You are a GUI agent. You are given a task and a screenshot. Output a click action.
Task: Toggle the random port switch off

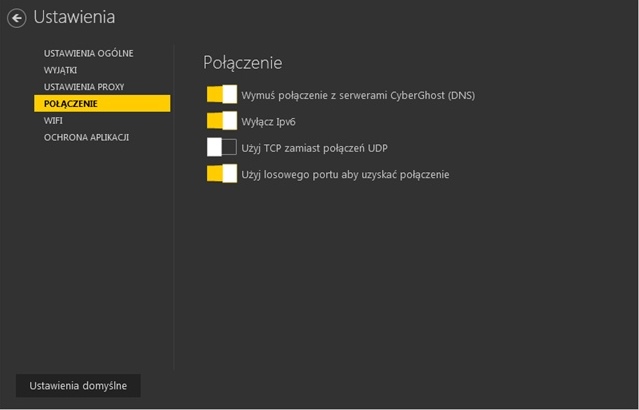222,174
